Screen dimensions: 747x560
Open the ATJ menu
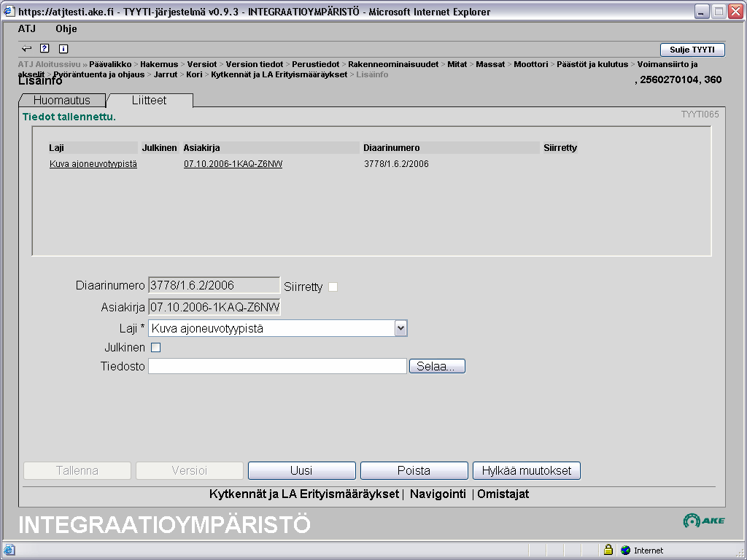point(27,28)
